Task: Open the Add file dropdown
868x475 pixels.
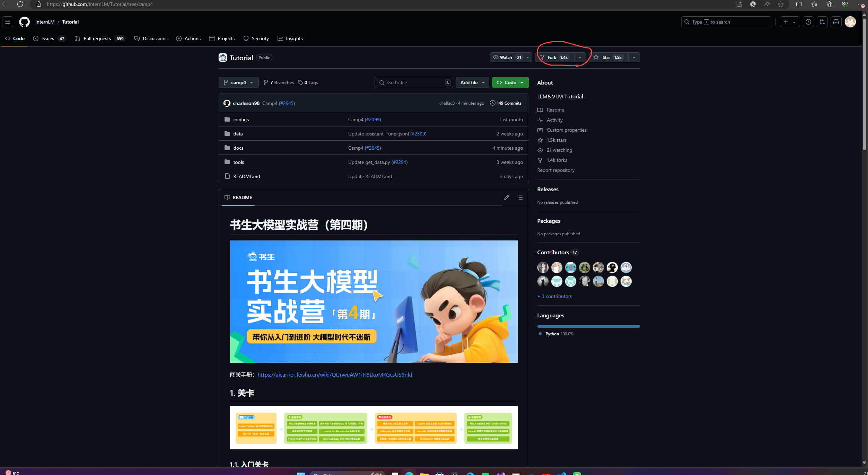Action: [472, 82]
